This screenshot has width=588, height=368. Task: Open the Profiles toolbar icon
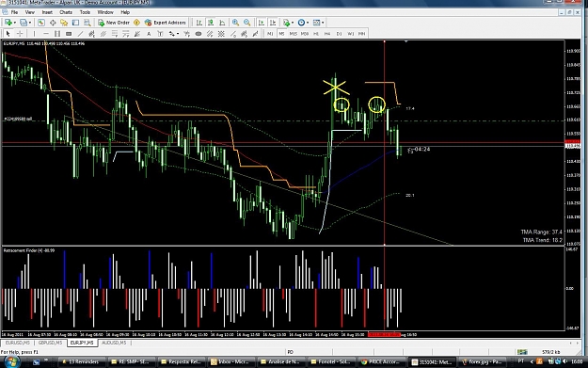(24, 23)
